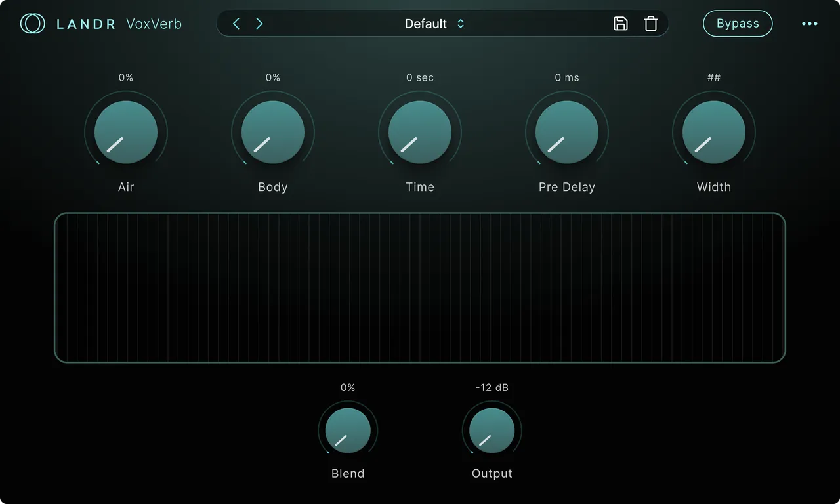The image size is (840, 504).
Task: Click the Output -12 dB value field
Action: click(492, 388)
